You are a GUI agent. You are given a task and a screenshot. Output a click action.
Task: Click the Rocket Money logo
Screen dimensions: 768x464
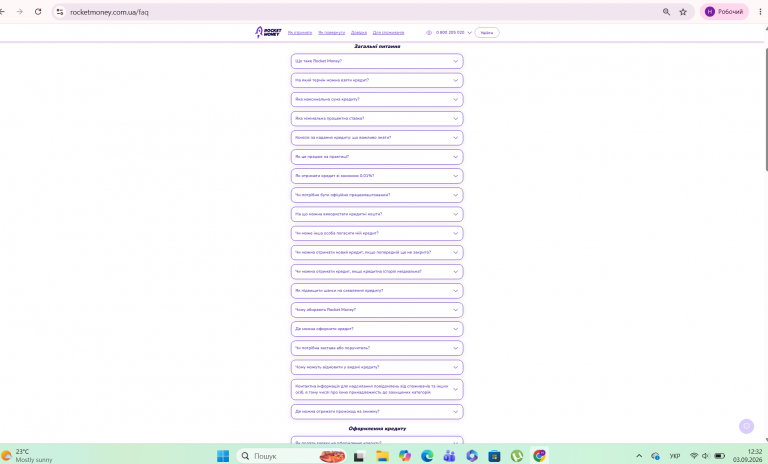click(268, 32)
